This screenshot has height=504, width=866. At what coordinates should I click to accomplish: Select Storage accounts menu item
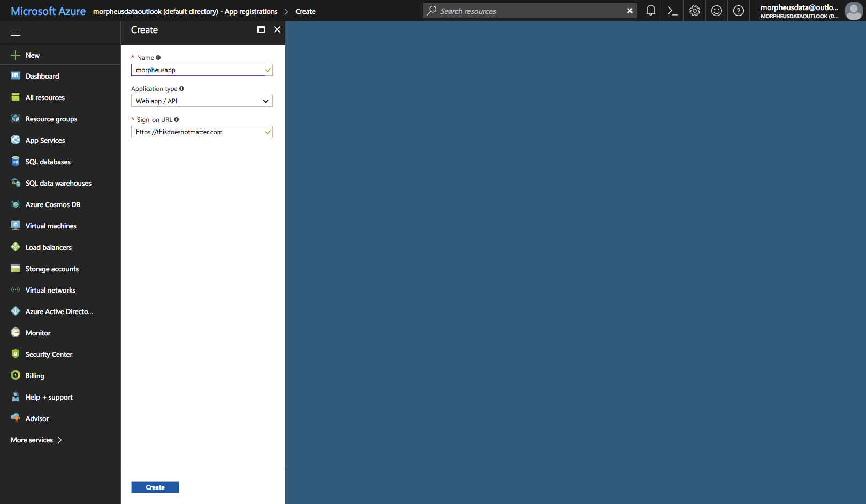click(x=52, y=269)
